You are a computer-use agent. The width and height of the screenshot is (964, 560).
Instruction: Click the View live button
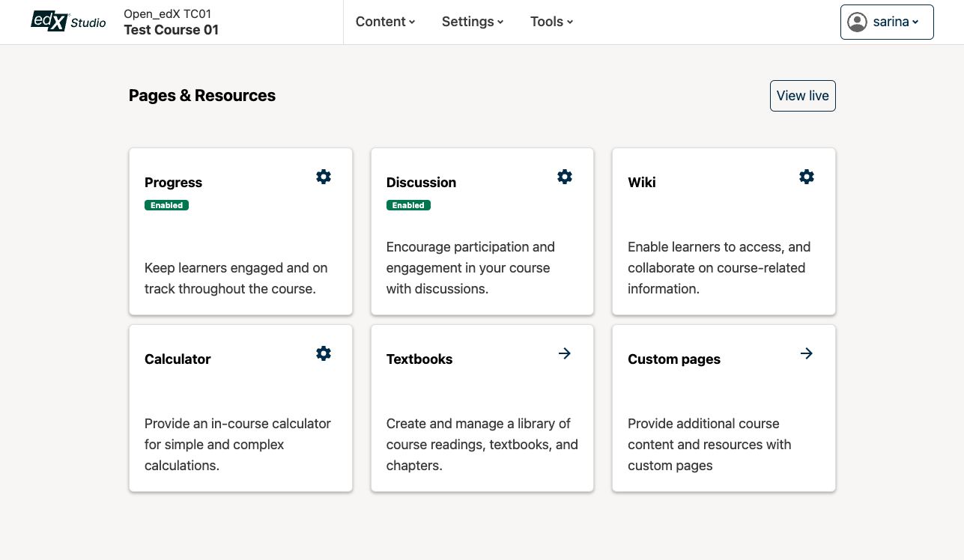(802, 96)
